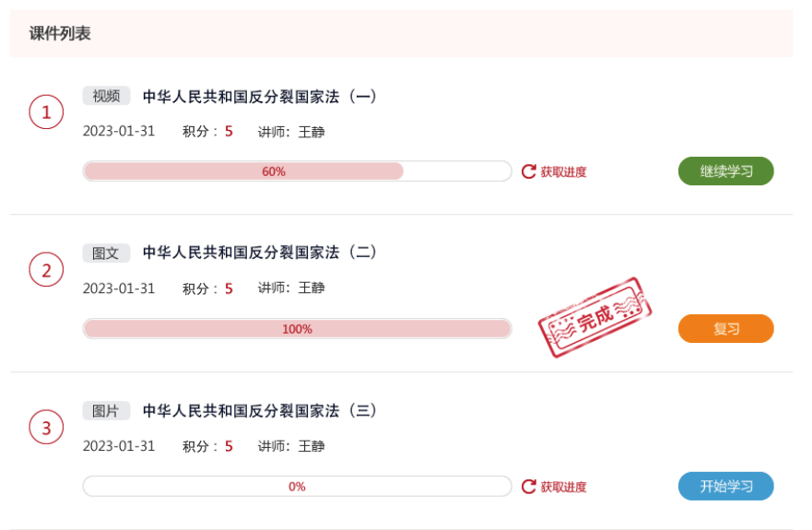Click the circled number 2 icon

pos(46,269)
